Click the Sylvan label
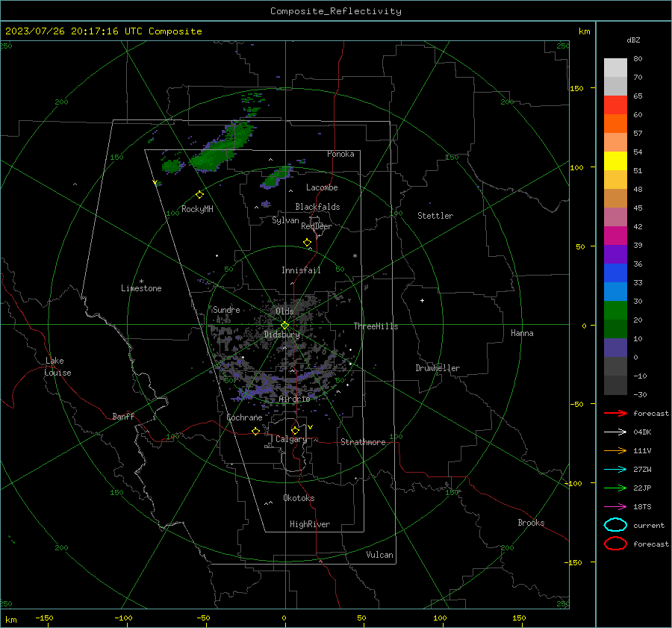672x628 pixels. point(285,220)
